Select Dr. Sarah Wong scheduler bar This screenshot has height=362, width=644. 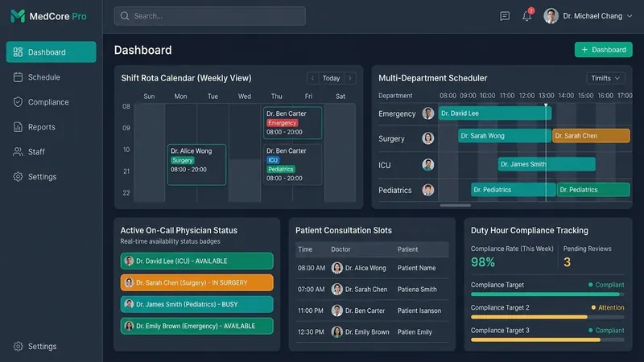tap(505, 136)
